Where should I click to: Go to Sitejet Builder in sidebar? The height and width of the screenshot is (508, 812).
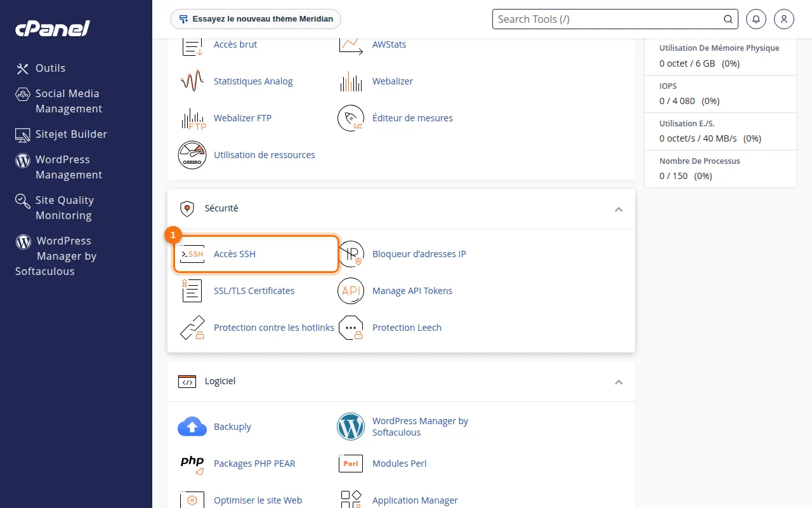coord(62,134)
